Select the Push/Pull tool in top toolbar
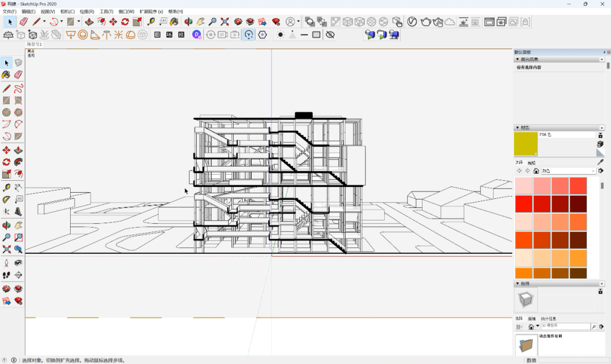The width and height of the screenshot is (611, 364). pyautogui.click(x=89, y=22)
